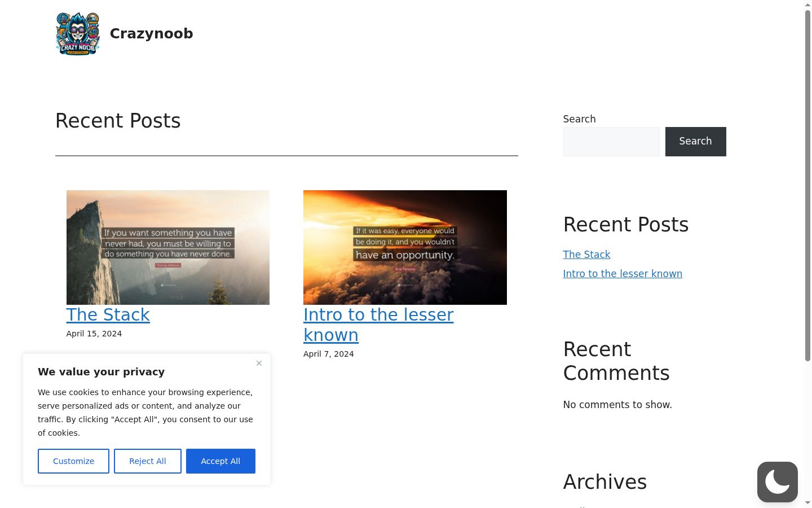
Task: Click the Archives heading
Action: (x=605, y=482)
